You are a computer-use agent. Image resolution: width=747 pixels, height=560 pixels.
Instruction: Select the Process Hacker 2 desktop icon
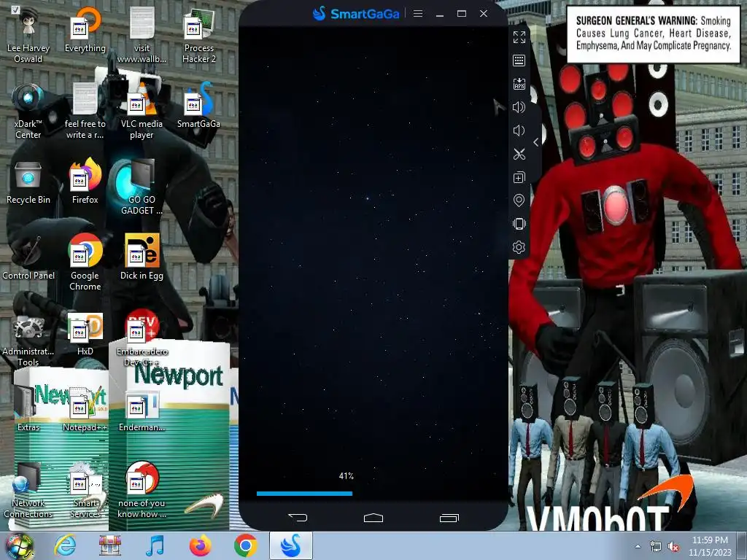pos(199,35)
